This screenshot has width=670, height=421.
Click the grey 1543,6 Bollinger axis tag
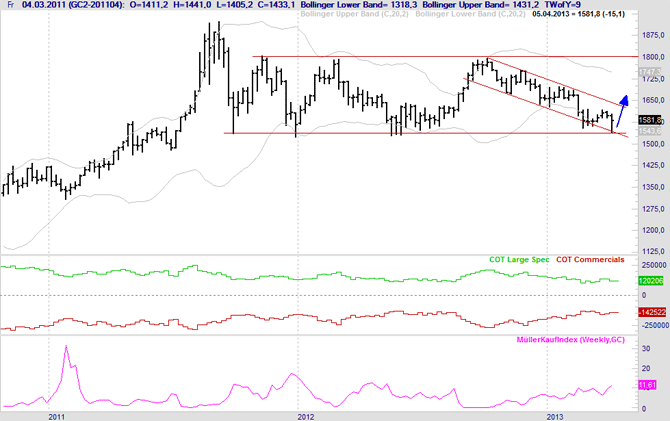647,131
